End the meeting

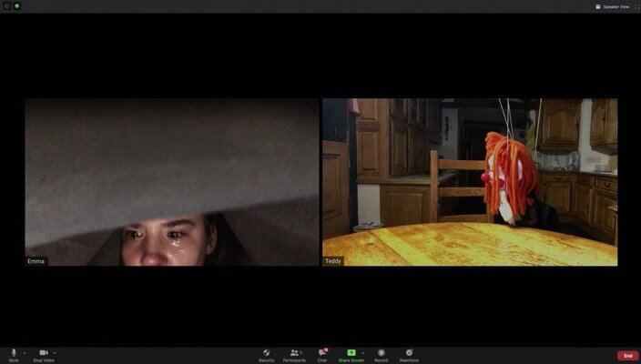pyautogui.click(x=628, y=356)
